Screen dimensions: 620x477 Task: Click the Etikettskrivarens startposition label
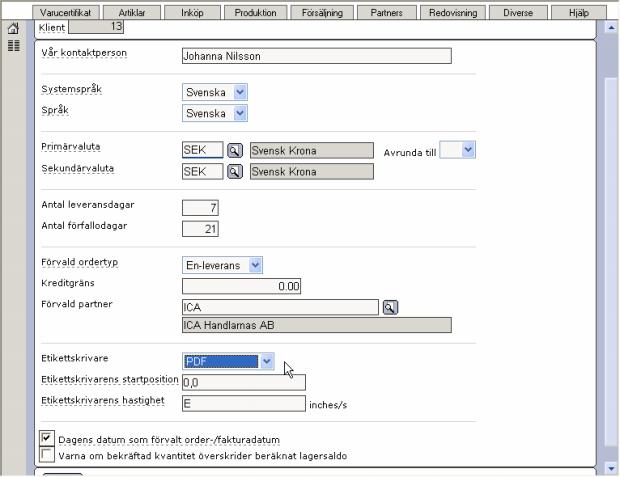pos(110,379)
